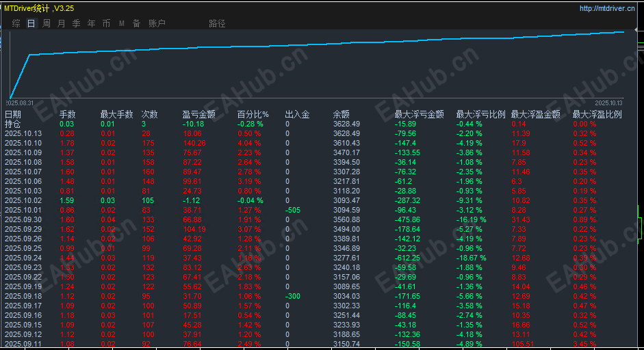Select the 2025.10.01 date row
The image size is (644, 350).
click(318, 210)
